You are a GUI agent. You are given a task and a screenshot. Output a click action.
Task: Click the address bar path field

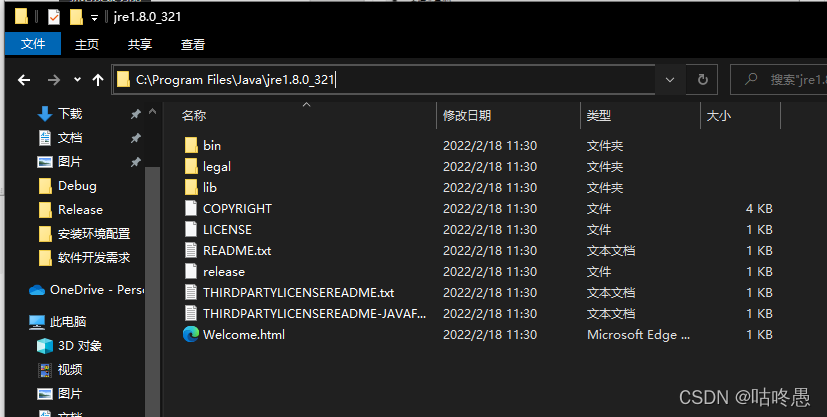[383, 80]
